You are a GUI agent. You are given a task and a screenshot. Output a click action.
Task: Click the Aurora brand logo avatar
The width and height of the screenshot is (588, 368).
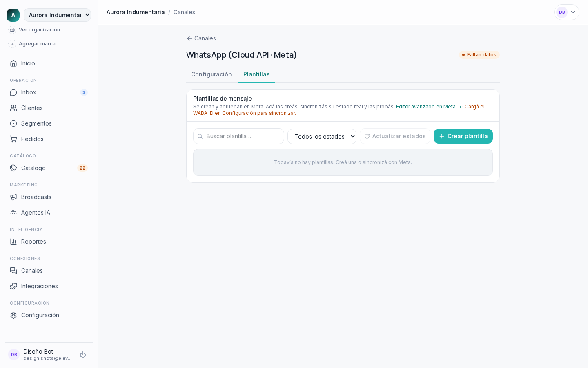point(13,15)
